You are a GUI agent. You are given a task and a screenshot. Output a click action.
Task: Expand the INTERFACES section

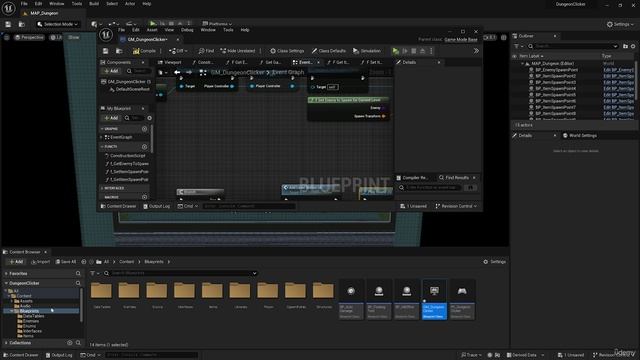(102, 188)
